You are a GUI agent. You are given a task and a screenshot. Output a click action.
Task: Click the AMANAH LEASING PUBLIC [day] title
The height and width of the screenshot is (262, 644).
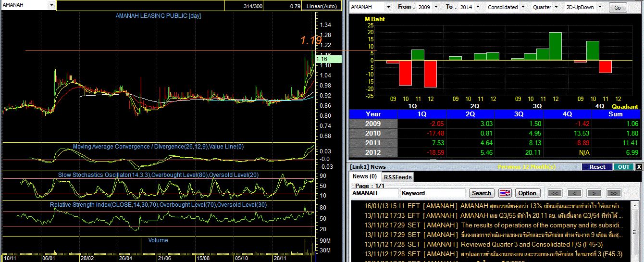coord(158,16)
